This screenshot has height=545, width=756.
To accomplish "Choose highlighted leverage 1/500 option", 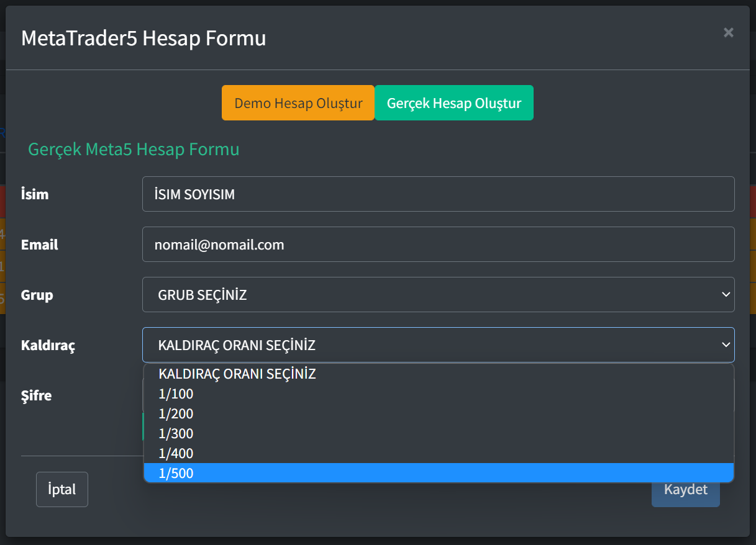I will 439,473.
